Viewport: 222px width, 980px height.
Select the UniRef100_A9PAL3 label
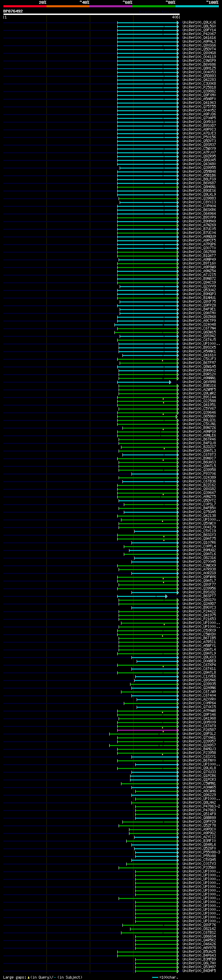point(199,41)
